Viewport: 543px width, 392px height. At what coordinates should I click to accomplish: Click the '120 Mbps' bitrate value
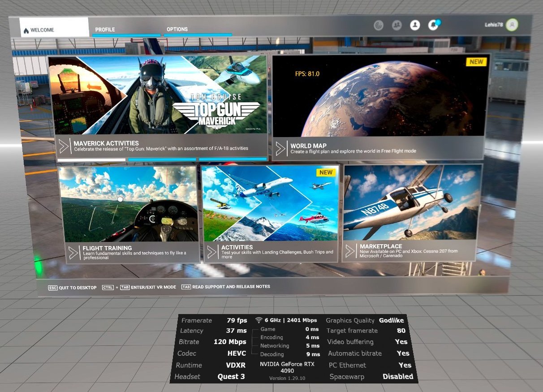pos(230,342)
